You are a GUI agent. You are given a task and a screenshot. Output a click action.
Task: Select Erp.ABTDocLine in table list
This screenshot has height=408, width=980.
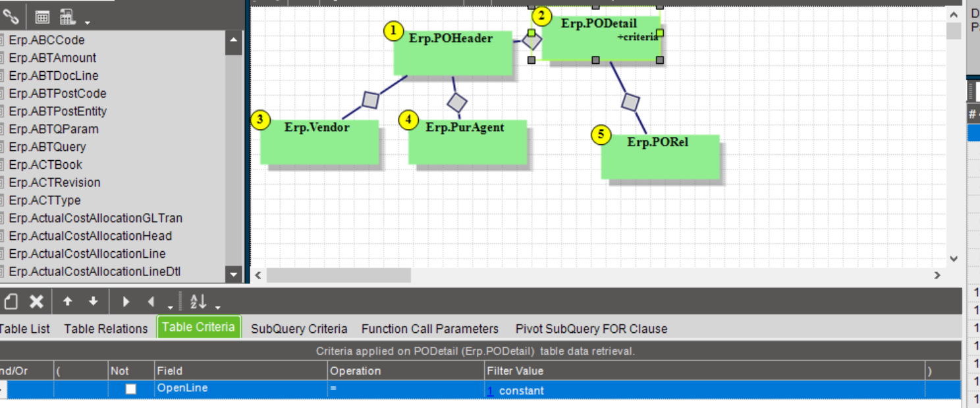53,76
